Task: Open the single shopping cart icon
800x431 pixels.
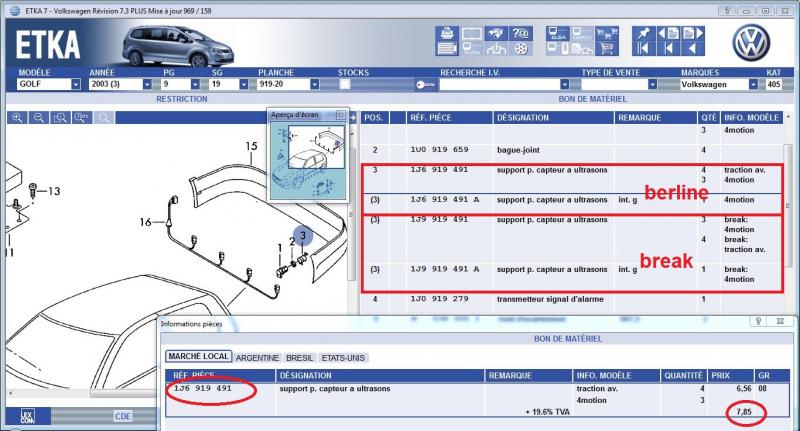Action: coord(606,49)
